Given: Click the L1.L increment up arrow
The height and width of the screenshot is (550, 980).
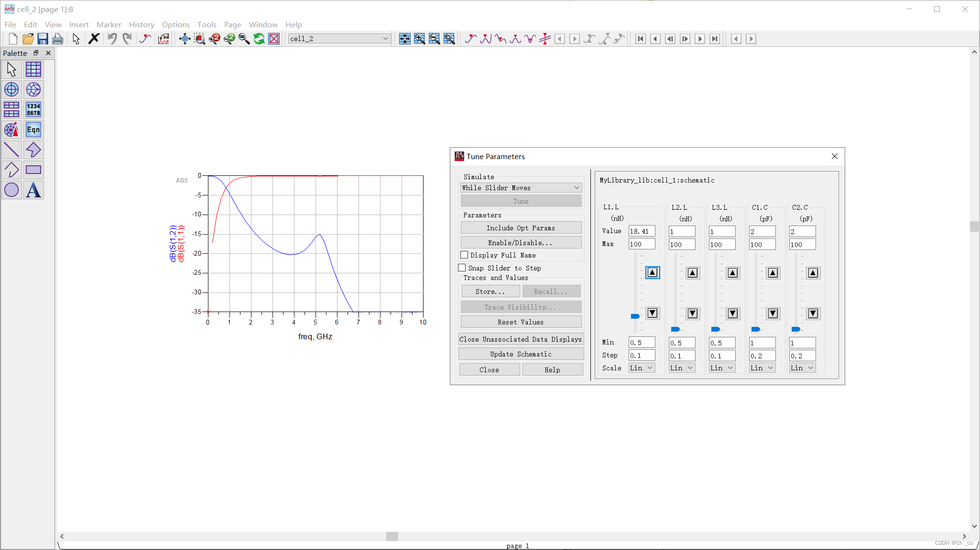Looking at the screenshot, I should pyautogui.click(x=653, y=272).
